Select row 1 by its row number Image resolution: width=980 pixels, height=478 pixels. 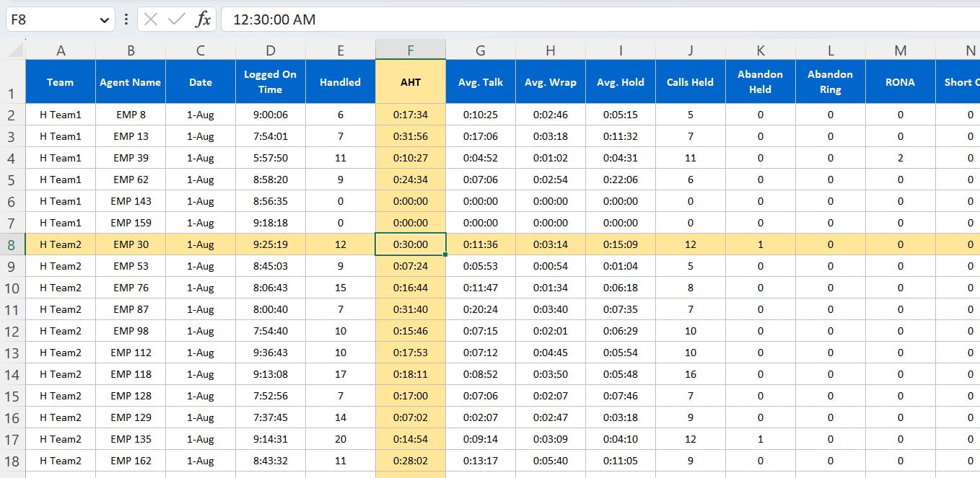[x=12, y=81]
